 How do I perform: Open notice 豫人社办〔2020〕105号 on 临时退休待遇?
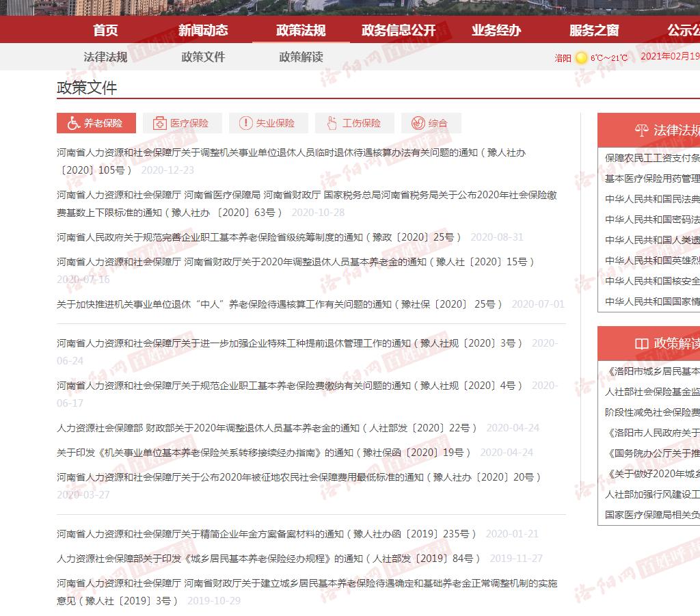pos(291,161)
